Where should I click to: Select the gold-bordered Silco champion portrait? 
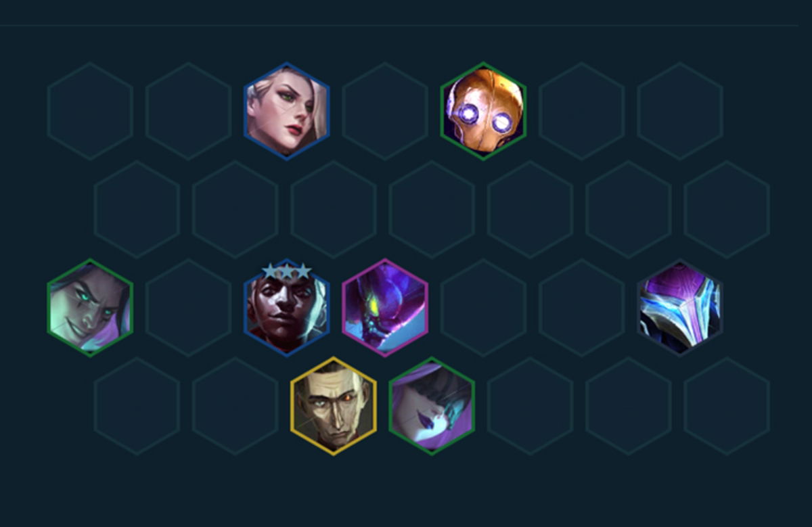coord(334,406)
